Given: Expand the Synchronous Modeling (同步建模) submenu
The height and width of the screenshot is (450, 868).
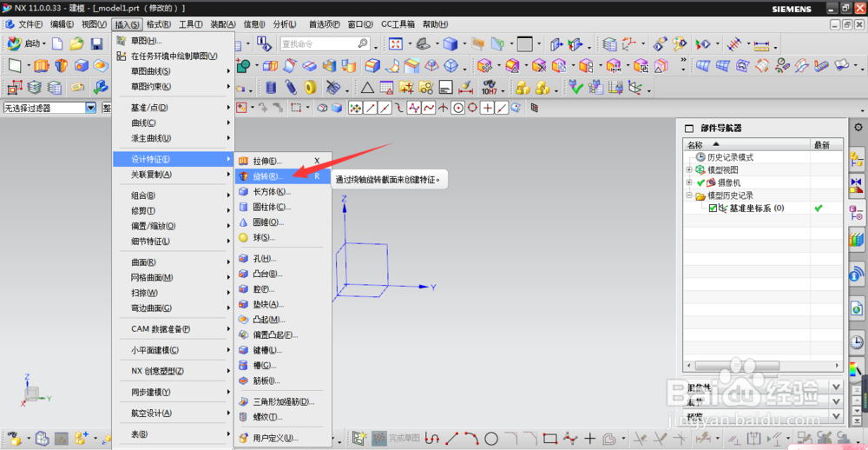Looking at the screenshot, I should click(174, 392).
